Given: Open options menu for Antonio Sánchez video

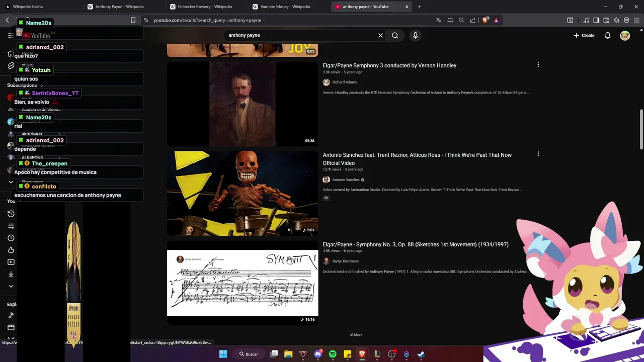Looking at the screenshot, I should (x=538, y=154).
